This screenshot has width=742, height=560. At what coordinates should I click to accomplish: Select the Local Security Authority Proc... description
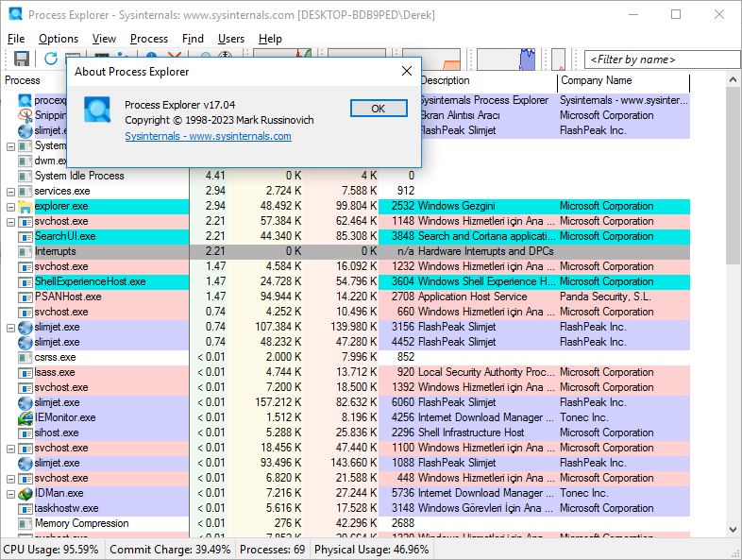click(x=486, y=372)
